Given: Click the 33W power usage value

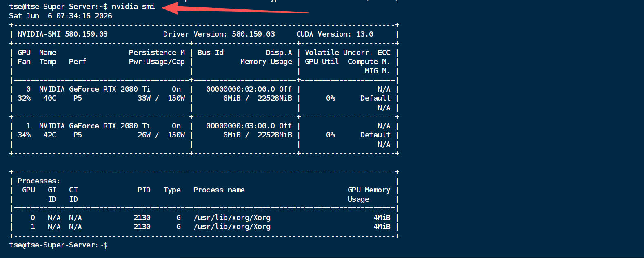Looking at the screenshot, I should click(x=144, y=98).
